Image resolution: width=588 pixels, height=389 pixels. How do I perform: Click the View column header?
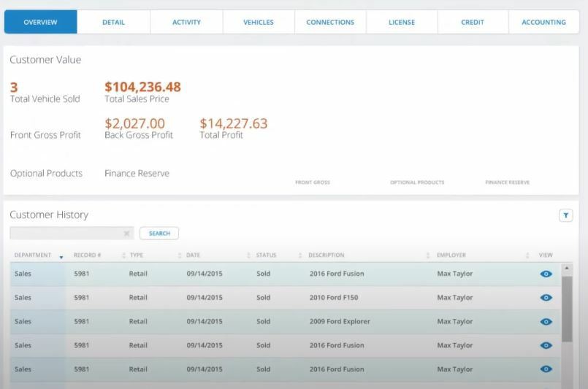[x=546, y=255]
